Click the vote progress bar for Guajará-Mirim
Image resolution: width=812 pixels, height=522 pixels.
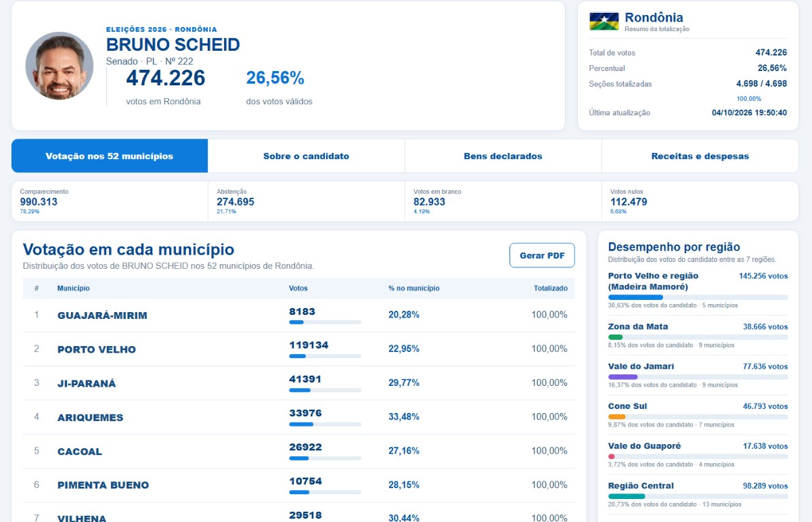325,322
